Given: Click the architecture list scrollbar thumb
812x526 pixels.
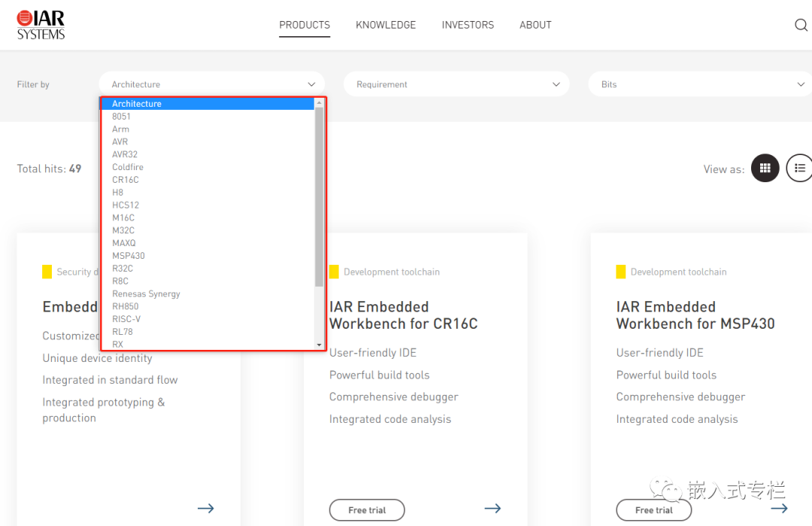Looking at the screenshot, I should [319, 197].
